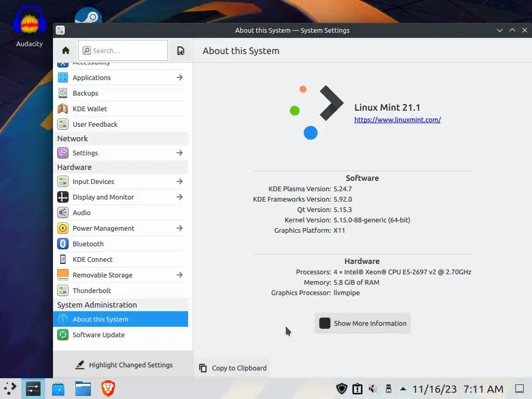Open clipboard tray icon
The image size is (532, 399).
(357, 389)
